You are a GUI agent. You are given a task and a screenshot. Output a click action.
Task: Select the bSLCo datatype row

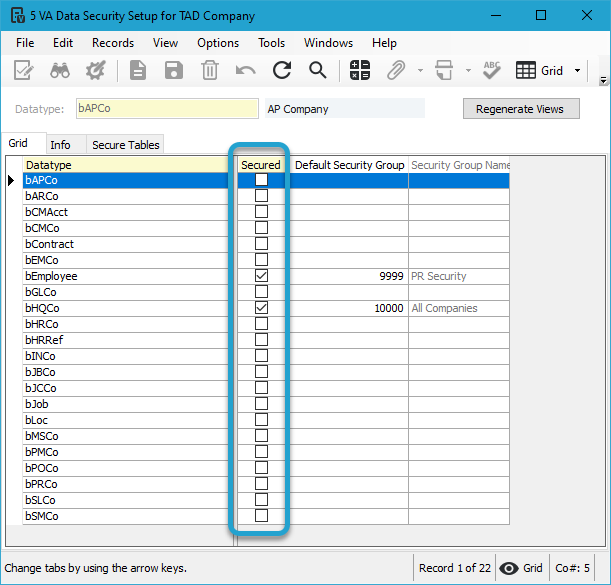(125, 500)
